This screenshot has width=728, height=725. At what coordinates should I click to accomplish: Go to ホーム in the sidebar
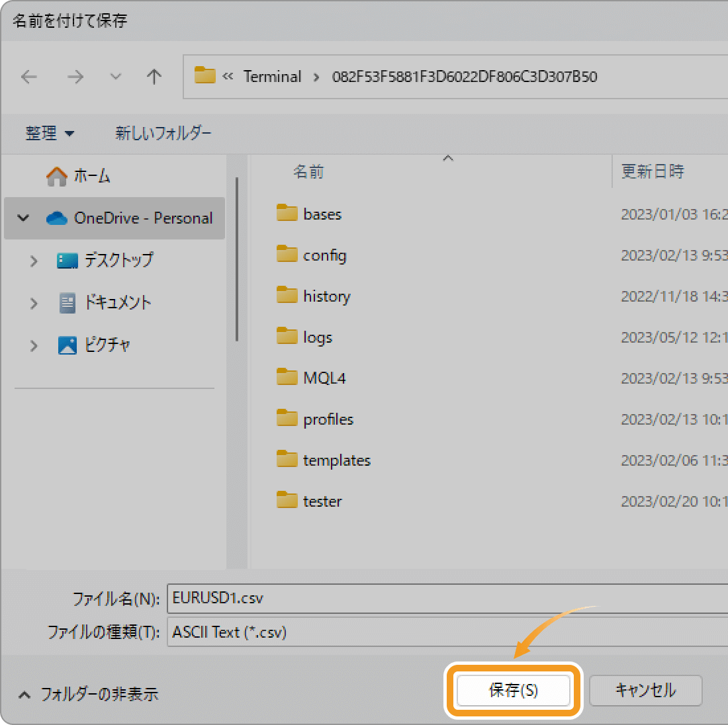tap(92, 176)
